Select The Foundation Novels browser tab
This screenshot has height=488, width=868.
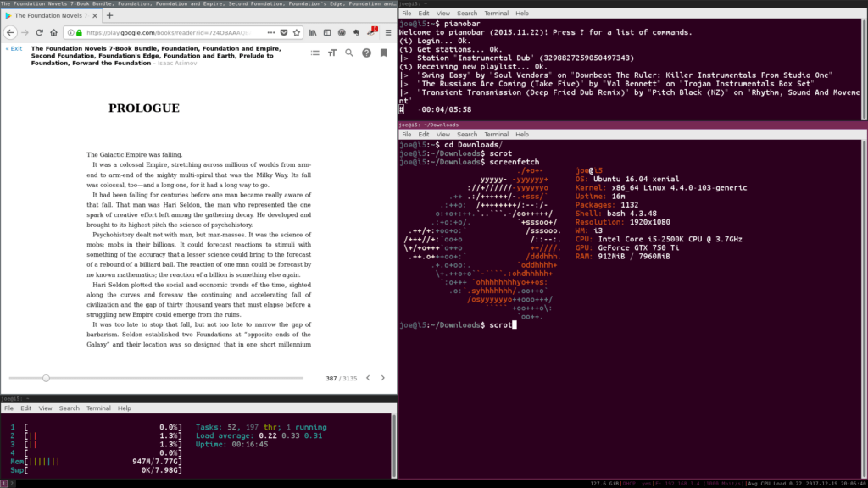(x=51, y=15)
